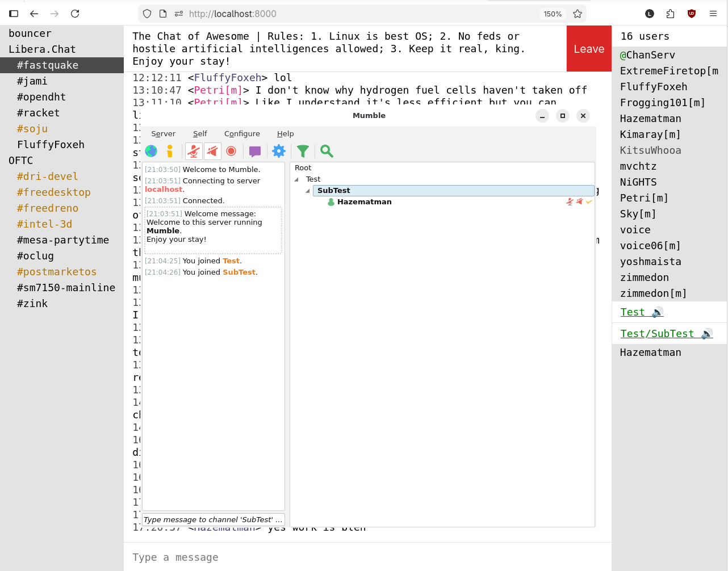Select the bouncer entry in sidebar
The width and height of the screenshot is (728, 571).
tap(62, 33)
